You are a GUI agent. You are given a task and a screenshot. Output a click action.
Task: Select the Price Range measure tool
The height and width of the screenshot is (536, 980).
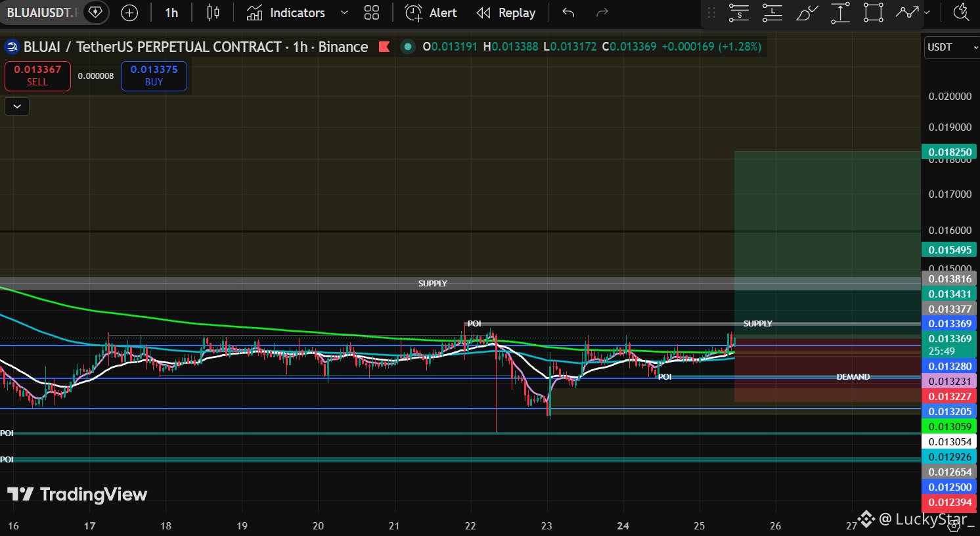840,12
